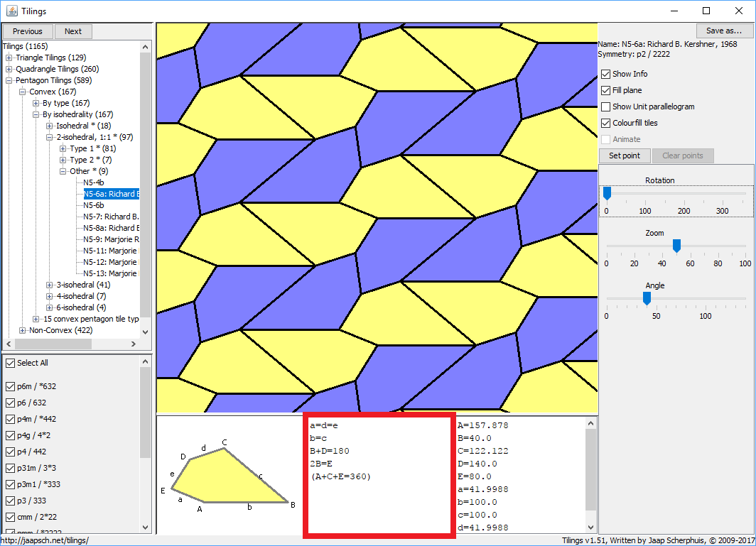
Task: Click symmetry list scroll-down arrow
Action: click(x=146, y=528)
